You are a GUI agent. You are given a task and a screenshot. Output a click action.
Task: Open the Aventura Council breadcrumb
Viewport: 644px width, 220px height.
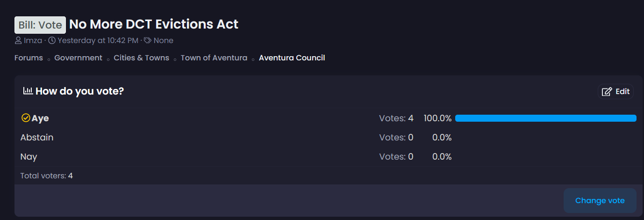point(292,58)
